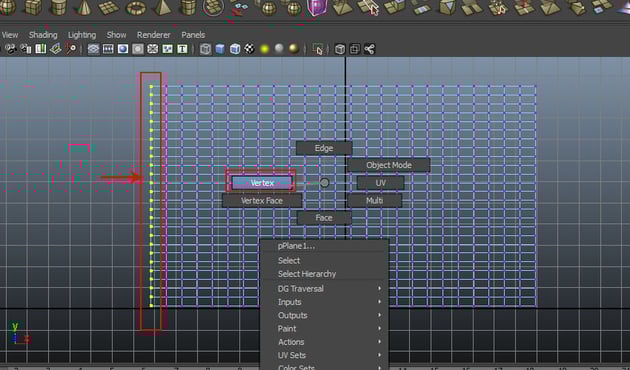The width and height of the screenshot is (630, 370).
Task: Create a polygon cube from the shelf
Action: pos(33,6)
